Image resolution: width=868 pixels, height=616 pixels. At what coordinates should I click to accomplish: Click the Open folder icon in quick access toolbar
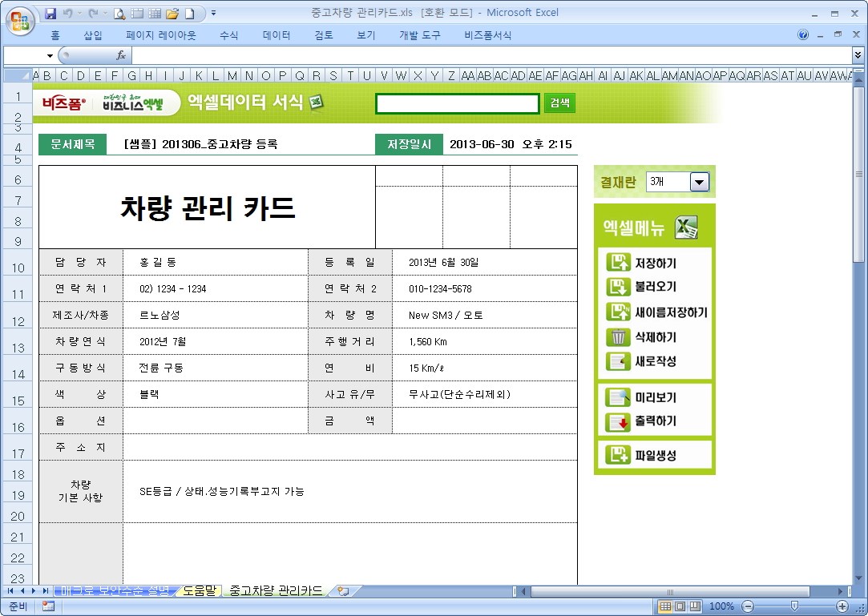click(172, 14)
